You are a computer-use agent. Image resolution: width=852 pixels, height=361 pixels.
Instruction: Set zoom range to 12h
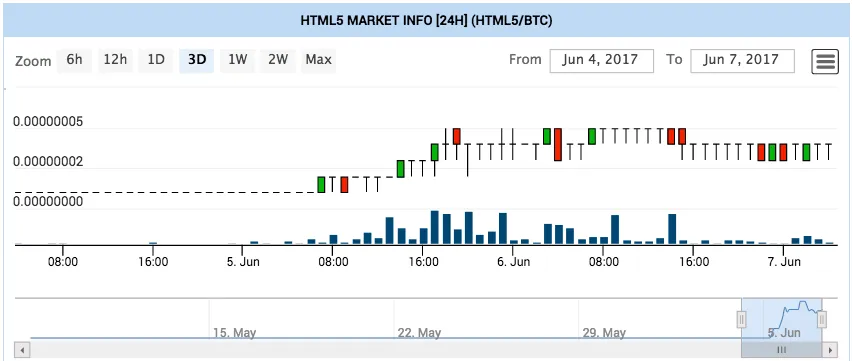pos(115,60)
